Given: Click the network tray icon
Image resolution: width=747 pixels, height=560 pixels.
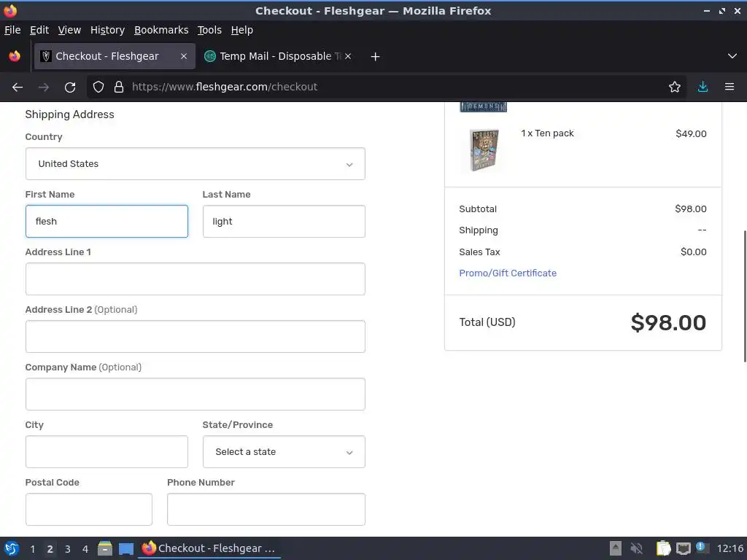Looking at the screenshot, I should tap(683, 548).
